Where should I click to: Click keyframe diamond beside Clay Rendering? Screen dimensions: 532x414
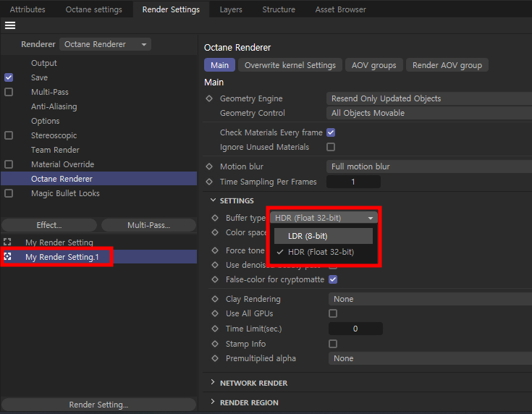[215, 299]
